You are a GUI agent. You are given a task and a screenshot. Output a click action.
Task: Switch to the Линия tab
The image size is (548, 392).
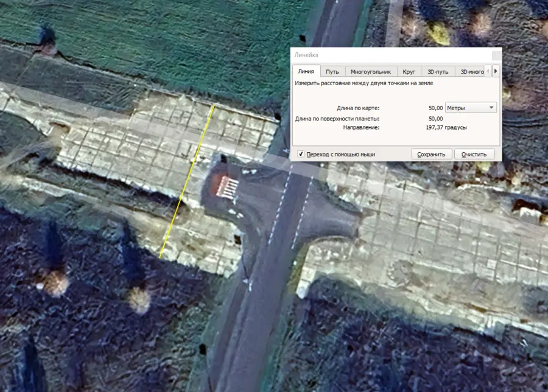(x=306, y=71)
